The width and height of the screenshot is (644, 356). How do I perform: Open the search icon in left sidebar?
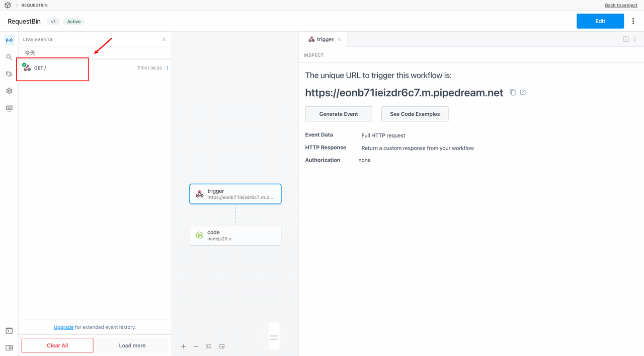tap(9, 57)
